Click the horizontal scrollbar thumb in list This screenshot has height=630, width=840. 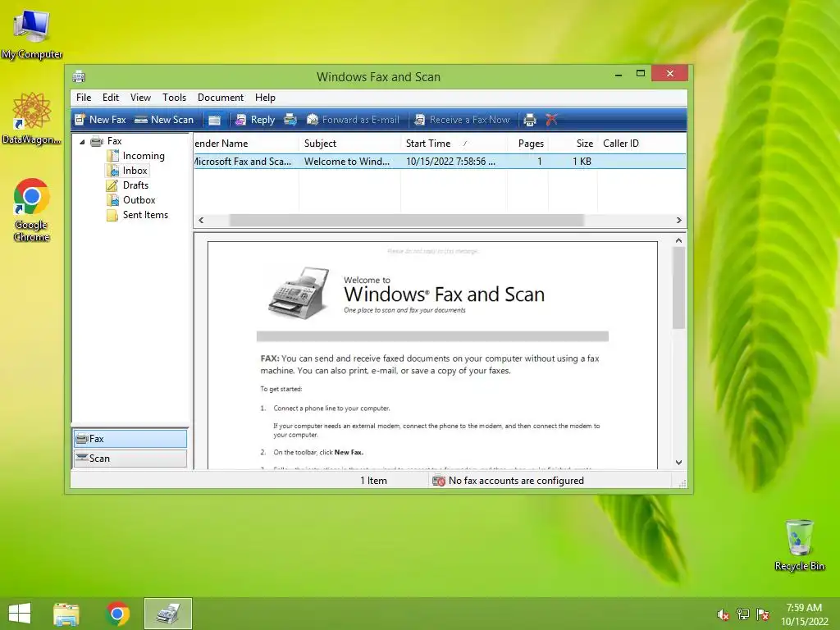407,220
